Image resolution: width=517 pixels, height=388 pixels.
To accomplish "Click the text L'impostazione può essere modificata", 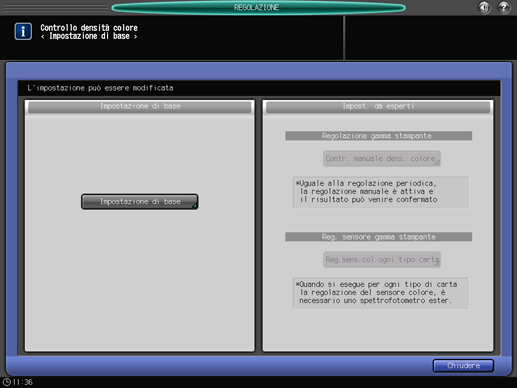I will point(100,88).
